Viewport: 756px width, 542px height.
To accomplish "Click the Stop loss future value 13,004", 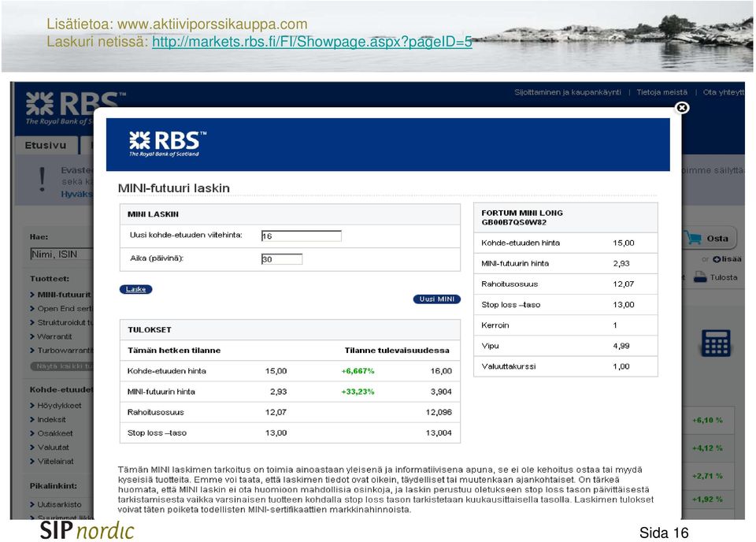I will pyautogui.click(x=439, y=433).
